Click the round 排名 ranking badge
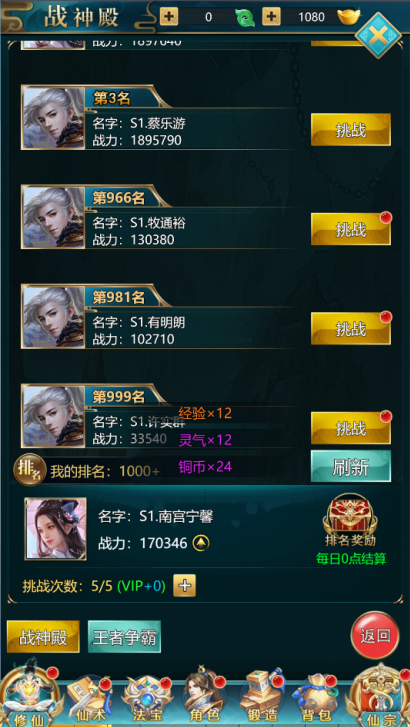410x727 pixels. coord(29,469)
